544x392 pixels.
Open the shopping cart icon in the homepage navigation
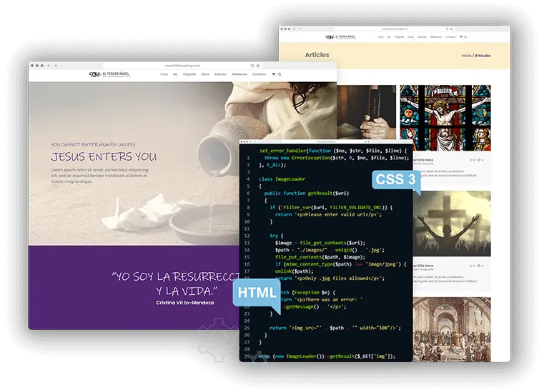click(274, 74)
